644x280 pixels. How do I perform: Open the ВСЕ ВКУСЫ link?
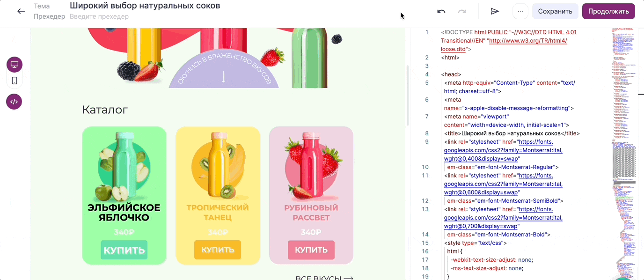(324, 278)
